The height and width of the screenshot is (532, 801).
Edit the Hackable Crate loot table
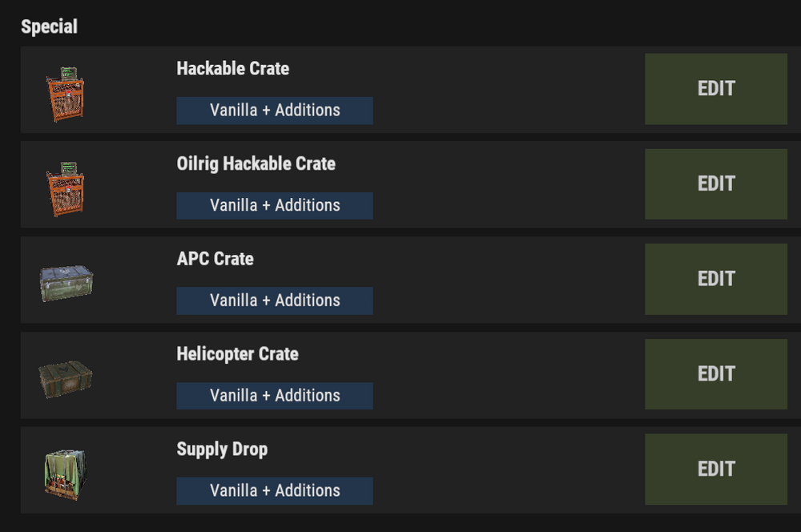tap(715, 89)
